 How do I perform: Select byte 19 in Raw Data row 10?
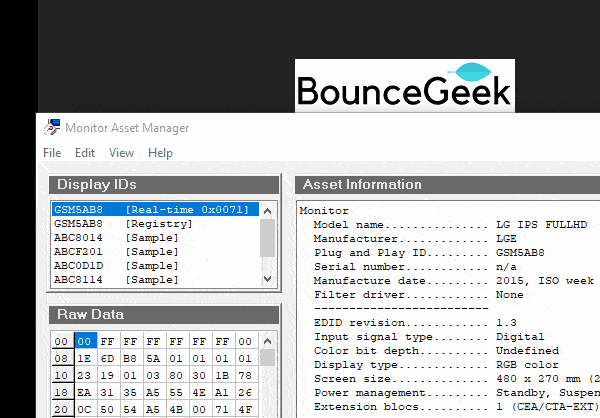click(x=108, y=375)
